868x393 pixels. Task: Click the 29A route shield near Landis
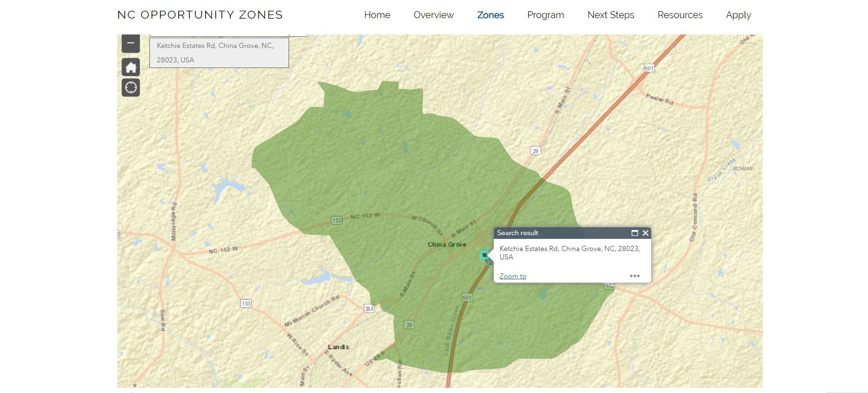[x=369, y=309]
